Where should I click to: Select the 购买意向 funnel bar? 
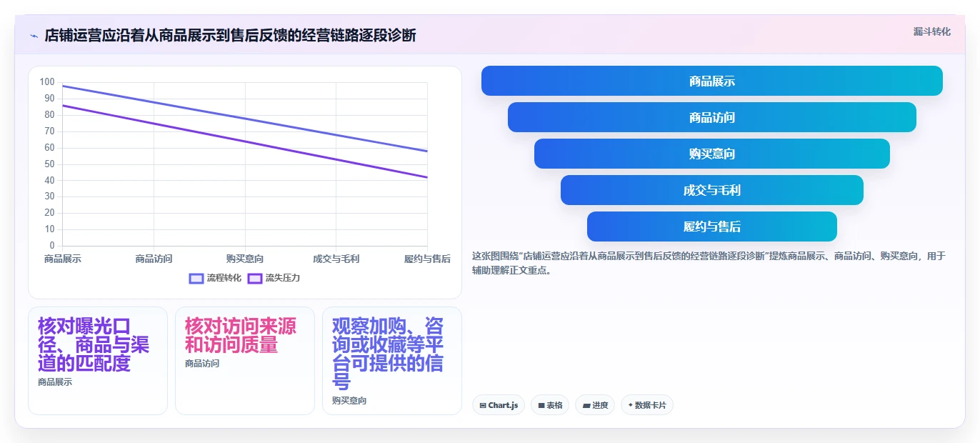[712, 154]
